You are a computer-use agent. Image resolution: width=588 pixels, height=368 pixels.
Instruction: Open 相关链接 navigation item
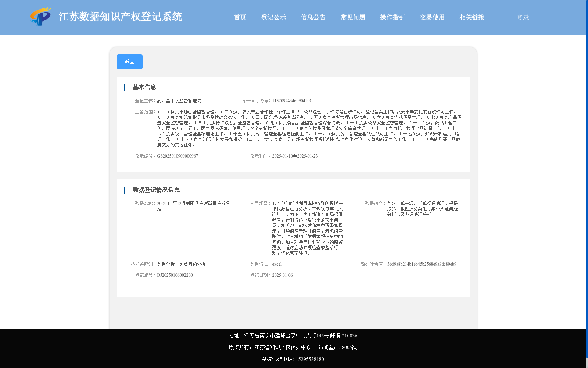[472, 17]
